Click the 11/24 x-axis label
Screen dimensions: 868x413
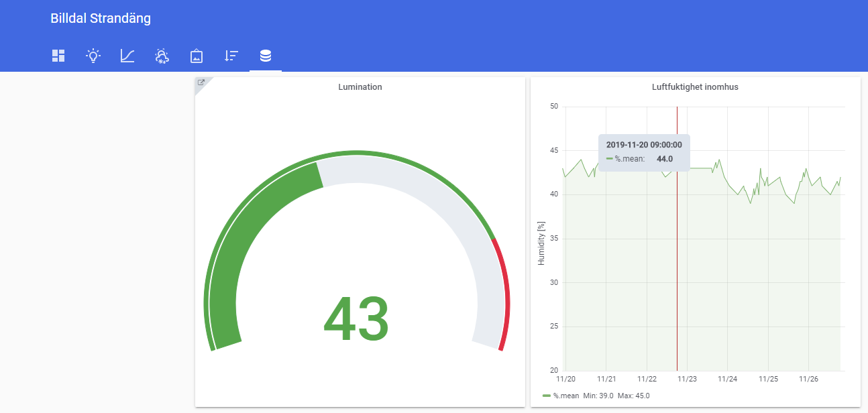pyautogui.click(x=727, y=379)
